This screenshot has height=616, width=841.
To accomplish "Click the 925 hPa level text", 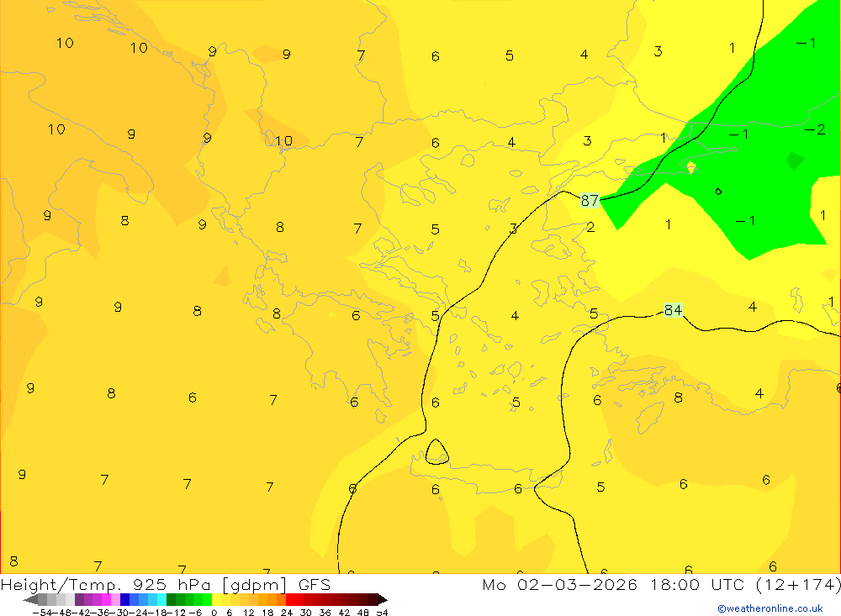I will tap(173, 584).
